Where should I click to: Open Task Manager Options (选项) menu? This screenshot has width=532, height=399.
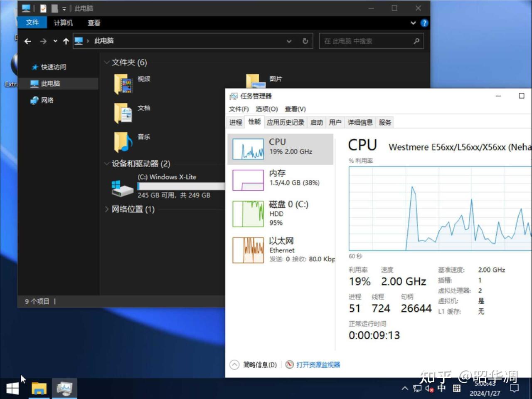coord(266,109)
